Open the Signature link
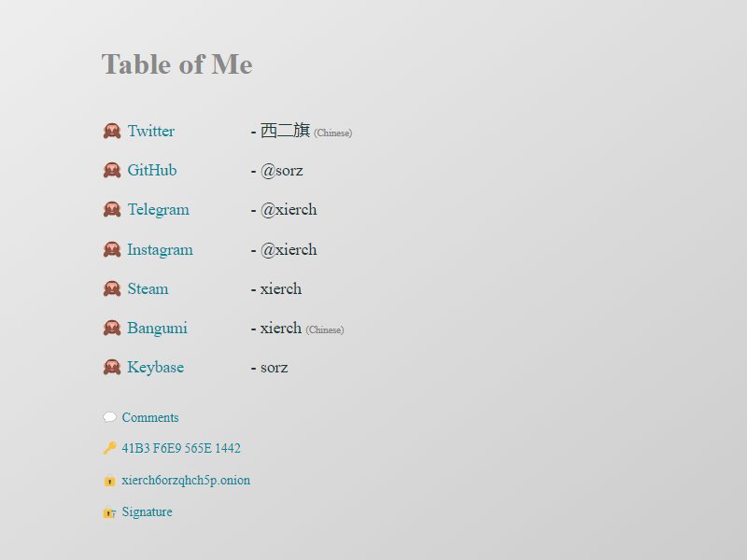747x560 pixels. tap(147, 511)
